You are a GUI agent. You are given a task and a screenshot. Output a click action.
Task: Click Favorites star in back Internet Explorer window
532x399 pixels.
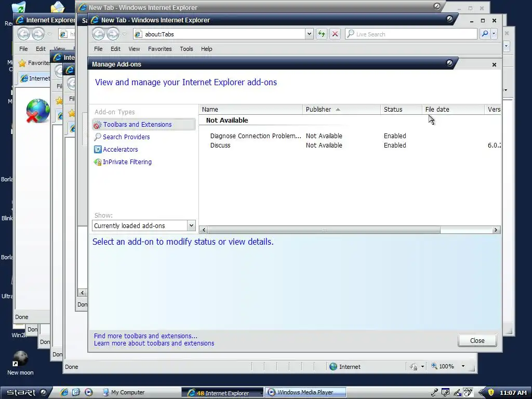(22, 63)
